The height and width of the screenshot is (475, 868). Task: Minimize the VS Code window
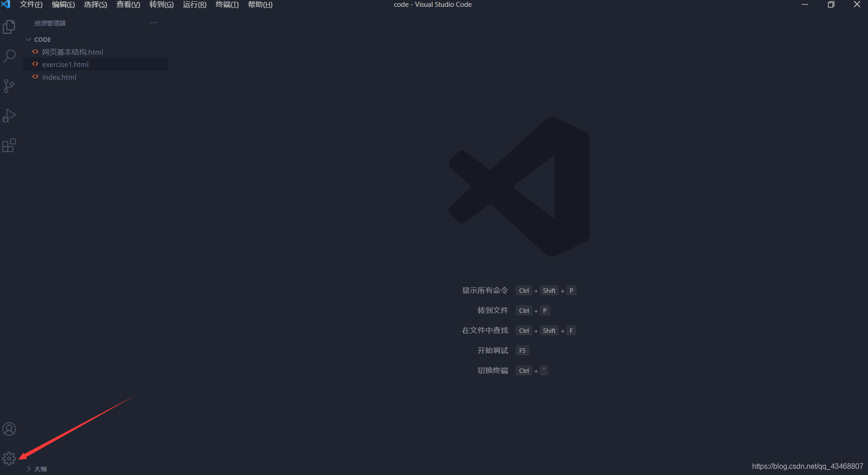(x=805, y=5)
